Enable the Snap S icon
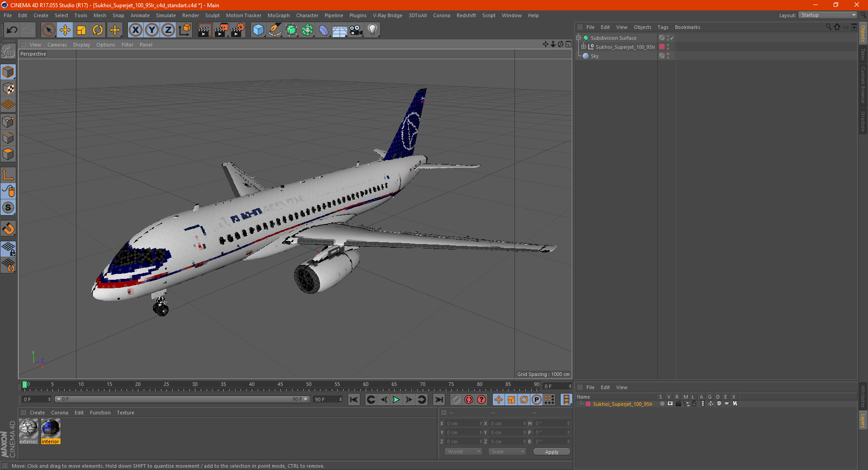Viewport: 868px width, 470px height. click(8, 207)
